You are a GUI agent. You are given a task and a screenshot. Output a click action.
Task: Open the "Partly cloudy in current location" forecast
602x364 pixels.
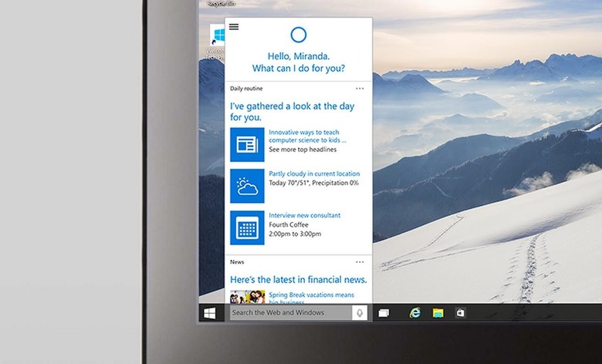pyautogui.click(x=314, y=174)
